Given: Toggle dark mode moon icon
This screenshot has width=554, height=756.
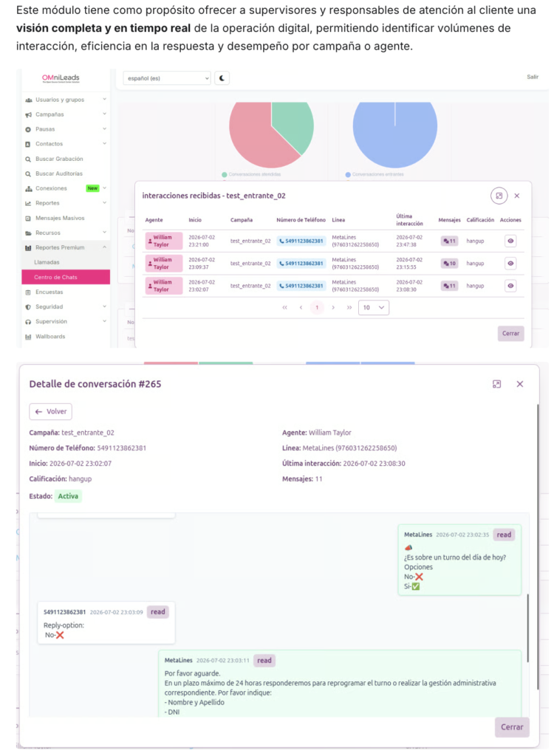Looking at the screenshot, I should point(222,78).
